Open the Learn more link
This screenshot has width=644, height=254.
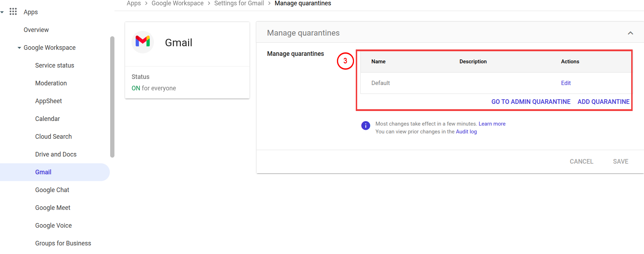click(x=492, y=124)
